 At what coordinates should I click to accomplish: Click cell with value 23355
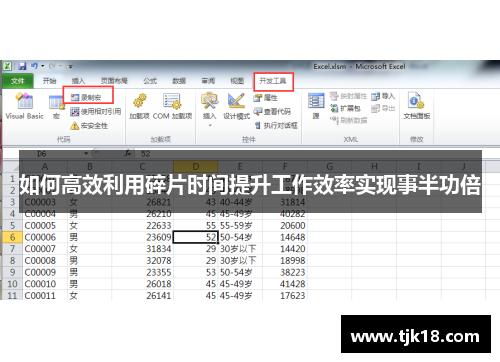pos(142,272)
